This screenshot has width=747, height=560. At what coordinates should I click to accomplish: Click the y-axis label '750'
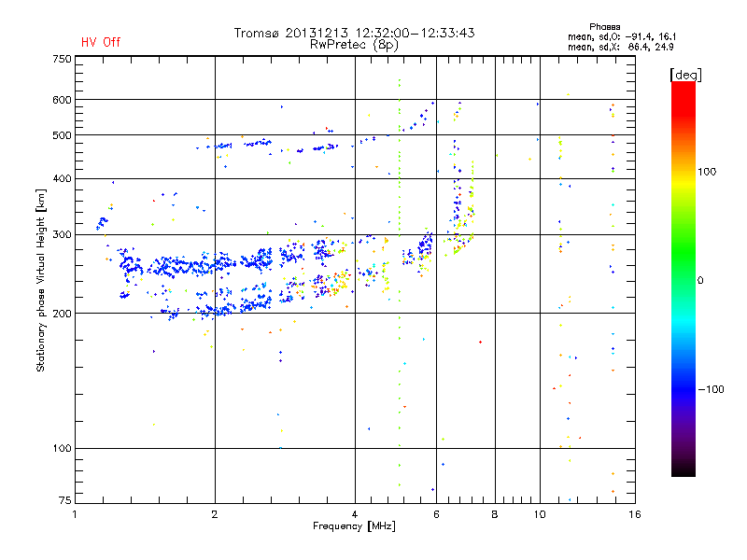coord(62,59)
